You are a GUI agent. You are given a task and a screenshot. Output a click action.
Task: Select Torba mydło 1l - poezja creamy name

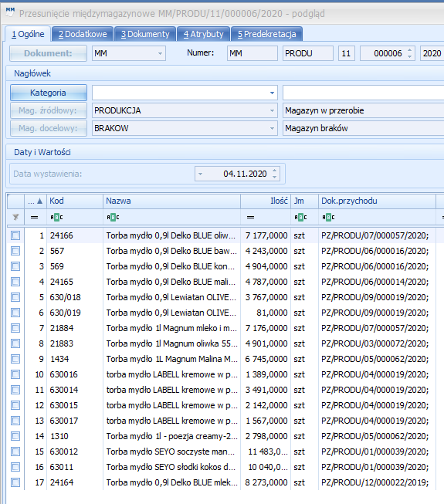171,436
